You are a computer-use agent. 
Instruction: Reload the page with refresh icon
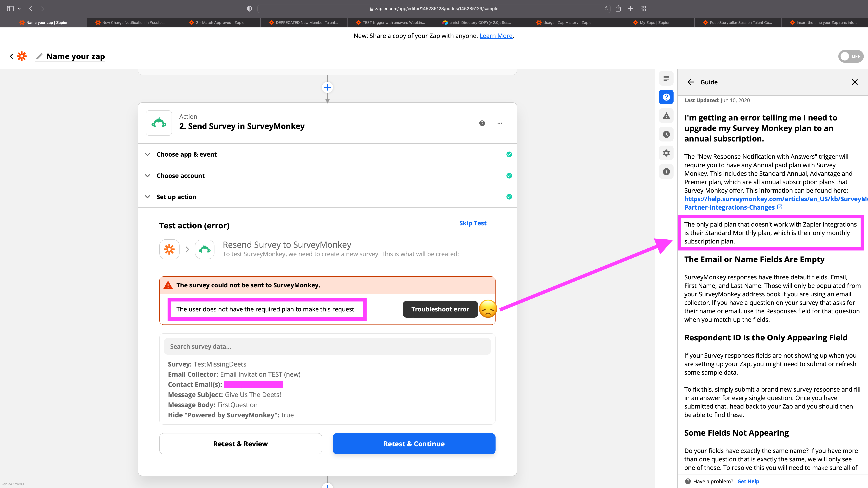coord(606,8)
